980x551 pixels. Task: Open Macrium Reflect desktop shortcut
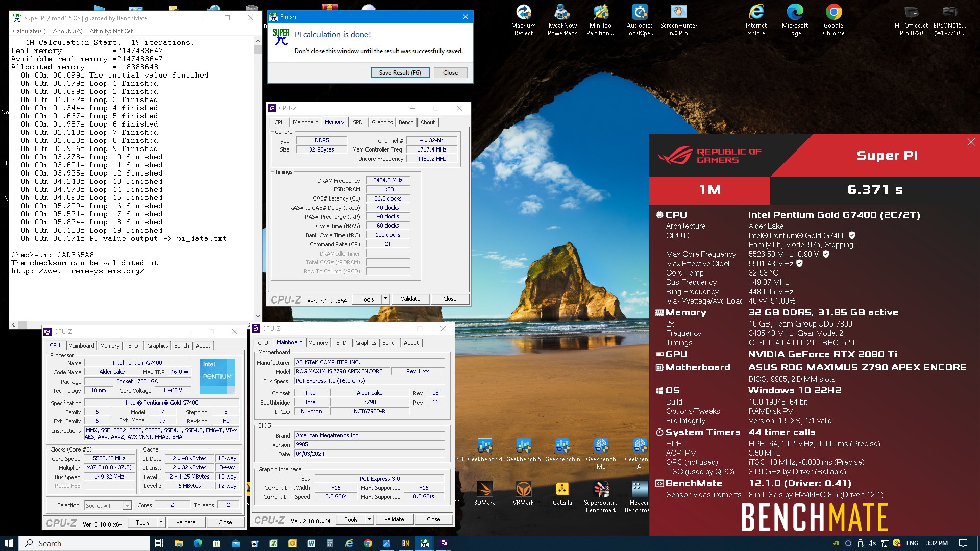click(524, 20)
